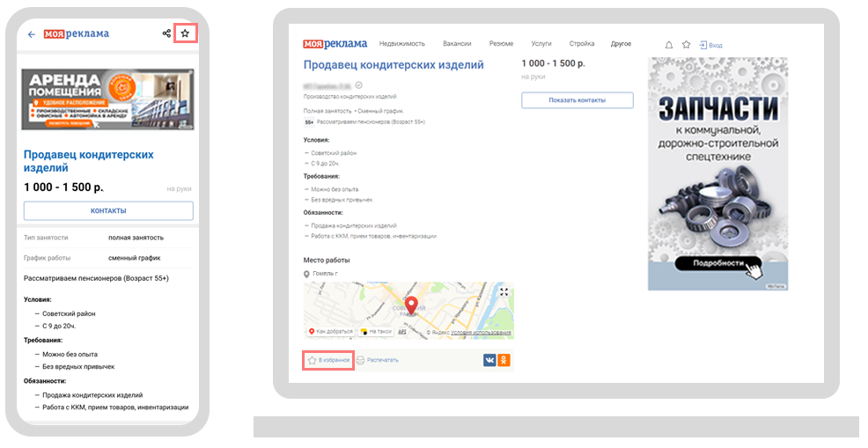868x448 pixels.
Task: Add the vacancy to favorites with 'В избранное'
Action: [328, 360]
